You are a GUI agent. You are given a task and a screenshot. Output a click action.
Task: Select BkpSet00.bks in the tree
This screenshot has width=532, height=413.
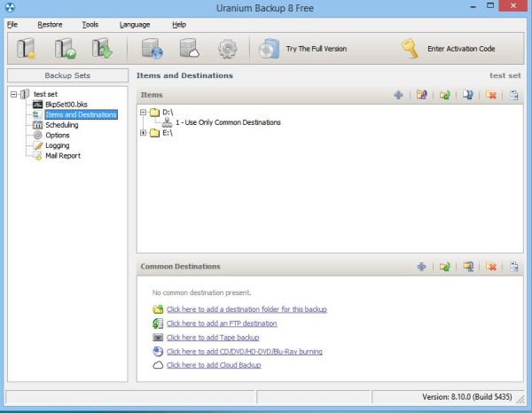coord(66,105)
